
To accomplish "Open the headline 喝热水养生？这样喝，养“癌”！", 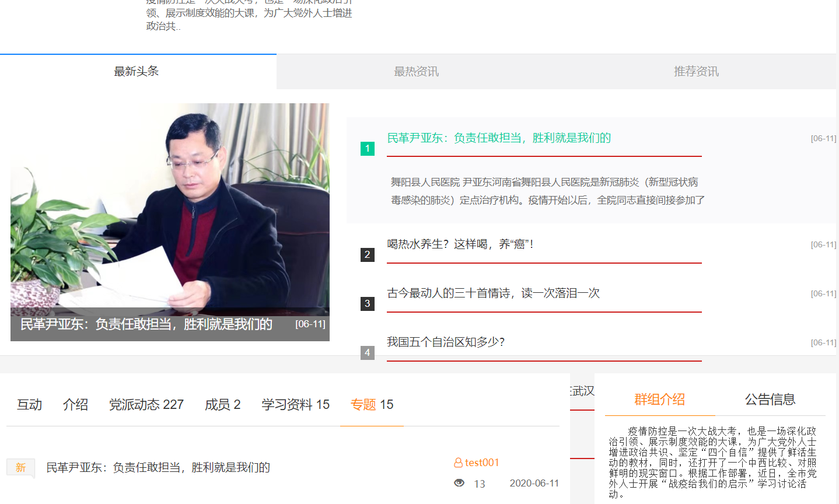I will click(x=460, y=244).
